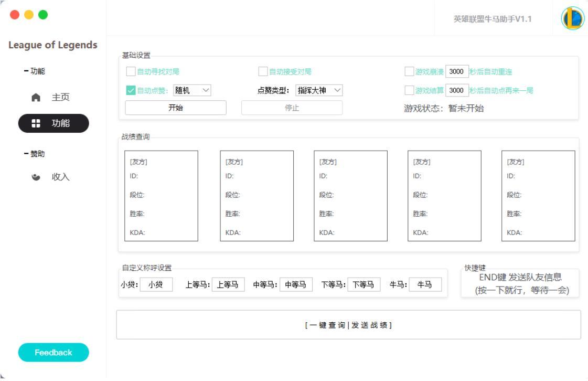
Task: Open the 指挥大神 like-type dropdown
Action: [319, 90]
